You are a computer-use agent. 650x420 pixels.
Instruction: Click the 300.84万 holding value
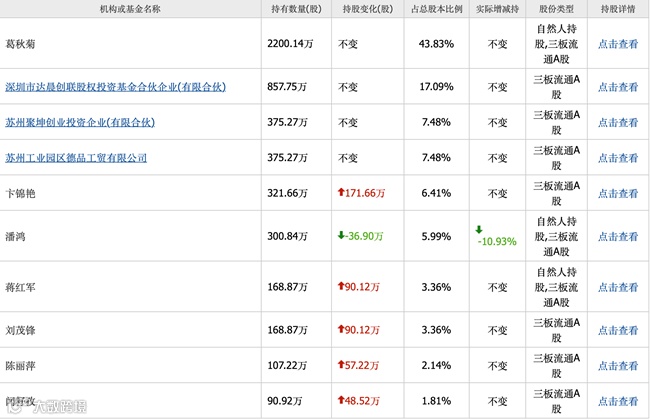pos(287,236)
